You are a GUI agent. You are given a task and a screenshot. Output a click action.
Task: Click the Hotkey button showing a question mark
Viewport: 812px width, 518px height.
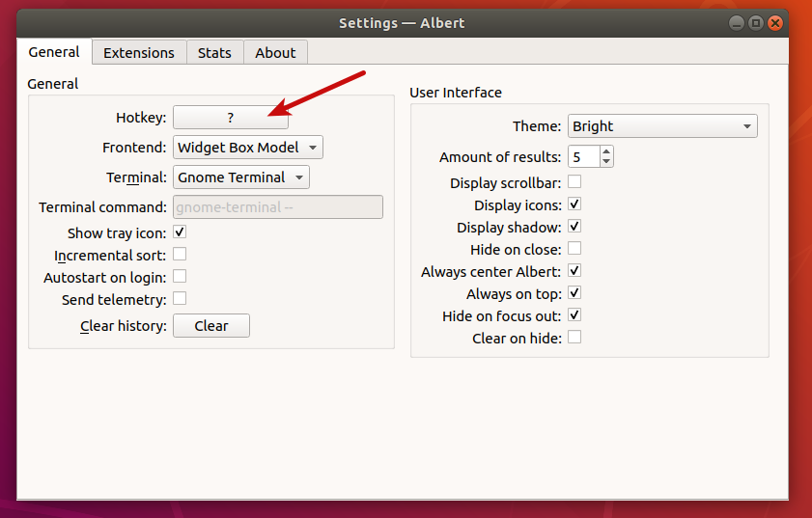(x=230, y=118)
